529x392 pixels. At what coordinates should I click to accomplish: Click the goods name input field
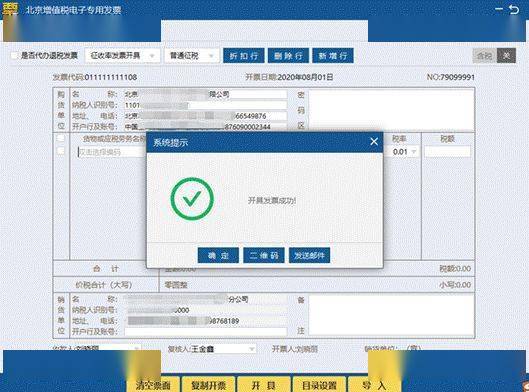112,152
